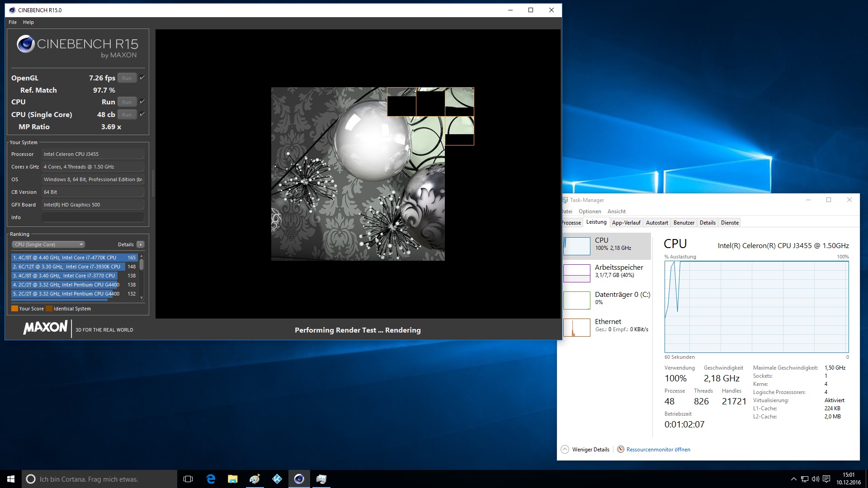Click the Processor field Intel Celeron J3455

pyautogui.click(x=93, y=154)
